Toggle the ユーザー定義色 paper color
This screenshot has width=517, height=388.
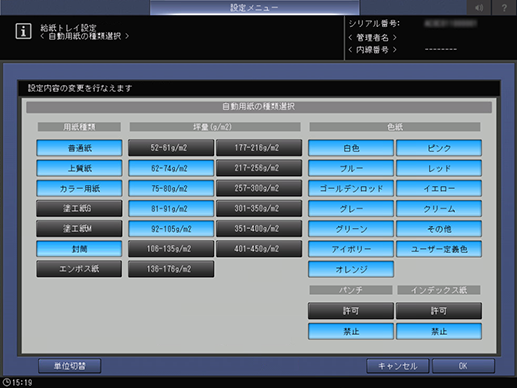[439, 249]
